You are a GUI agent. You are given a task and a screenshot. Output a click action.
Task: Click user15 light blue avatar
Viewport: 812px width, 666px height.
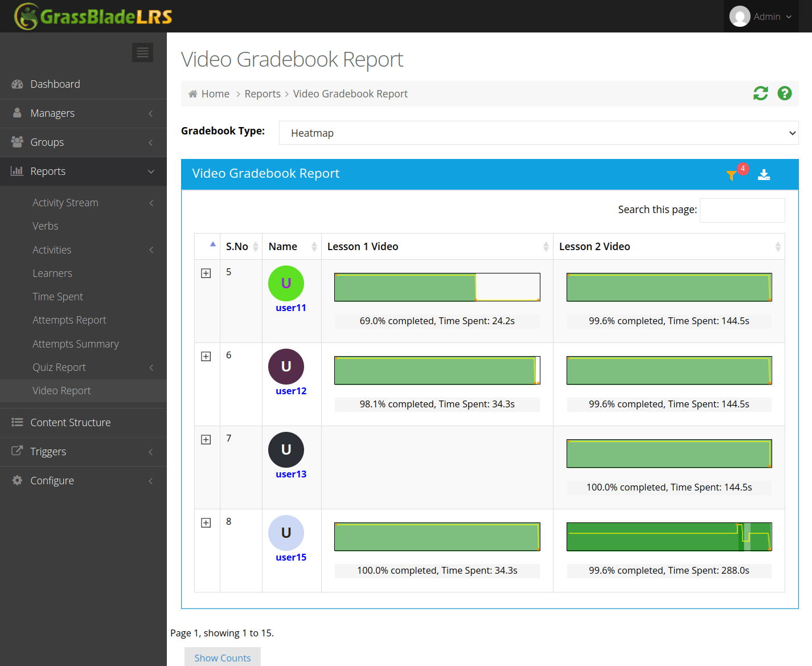coord(286,533)
